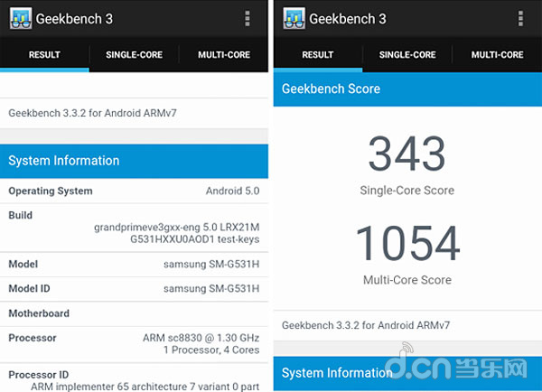Image resolution: width=542 pixels, height=392 pixels.
Task: Tap the Model label
Action: click(x=23, y=264)
